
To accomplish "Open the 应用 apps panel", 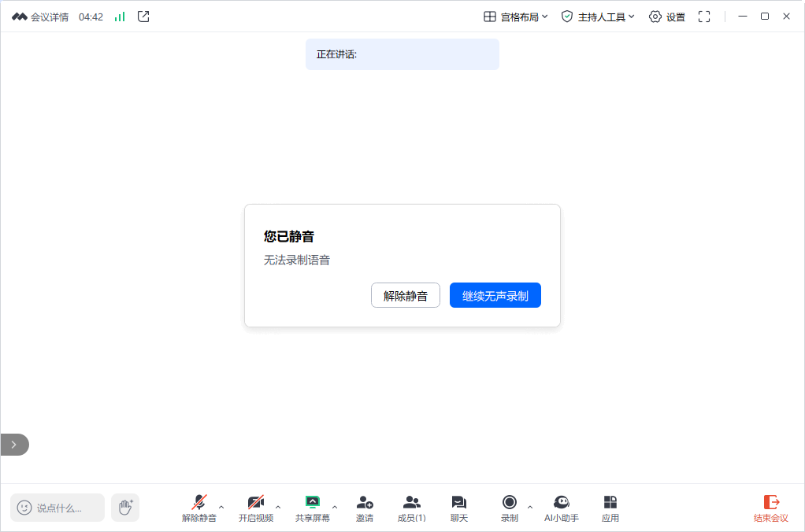I will tap(610, 508).
